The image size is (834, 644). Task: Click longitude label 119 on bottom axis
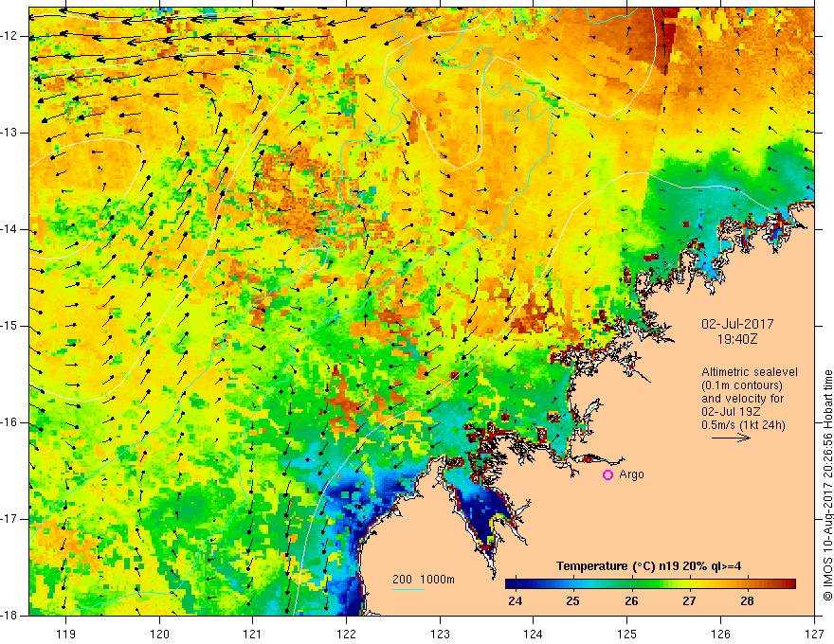click(66, 634)
